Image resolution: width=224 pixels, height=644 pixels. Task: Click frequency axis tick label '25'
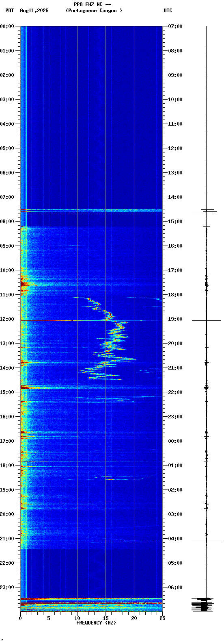click(162, 618)
